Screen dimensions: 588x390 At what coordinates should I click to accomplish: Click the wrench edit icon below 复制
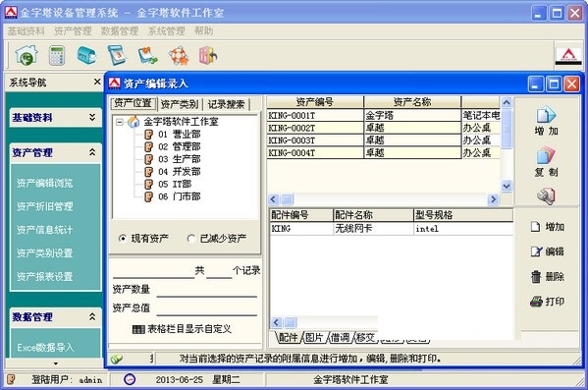[x=546, y=196]
